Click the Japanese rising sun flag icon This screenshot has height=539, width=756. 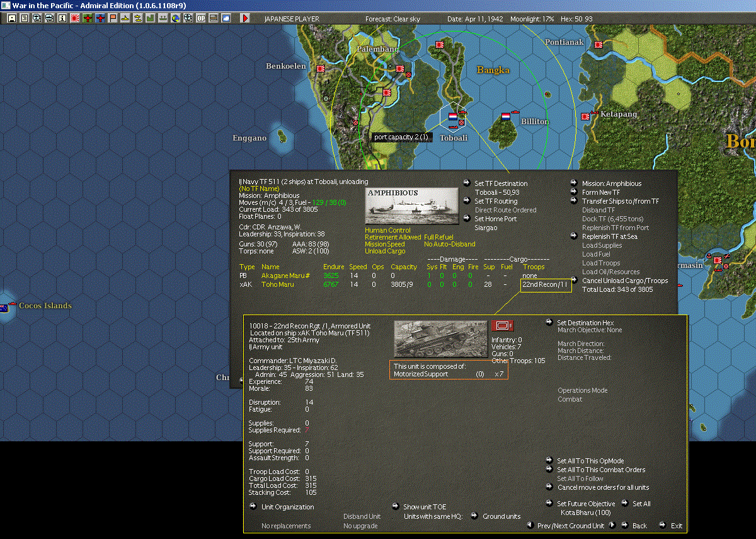75,18
